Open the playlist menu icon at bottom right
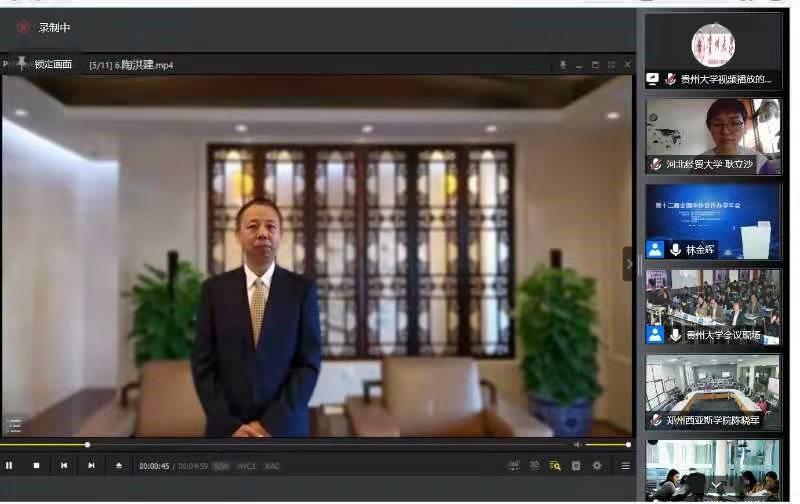800x504 pixels. click(626, 465)
